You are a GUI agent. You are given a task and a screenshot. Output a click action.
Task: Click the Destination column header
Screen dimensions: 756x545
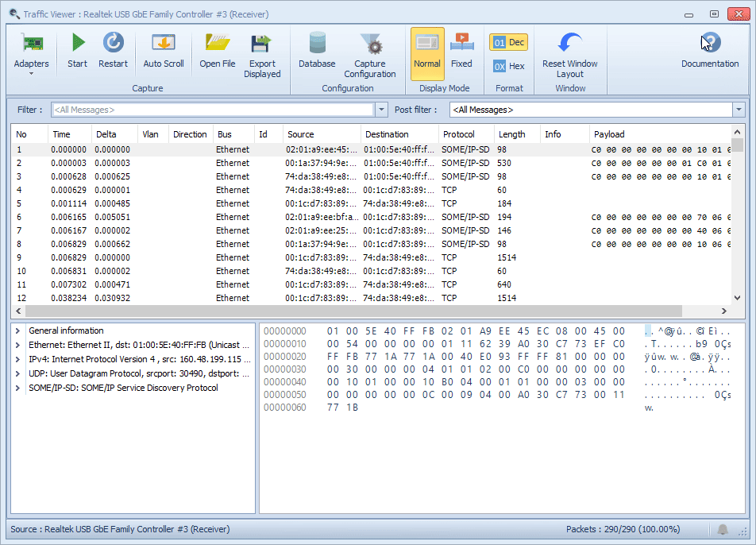pyautogui.click(x=399, y=134)
